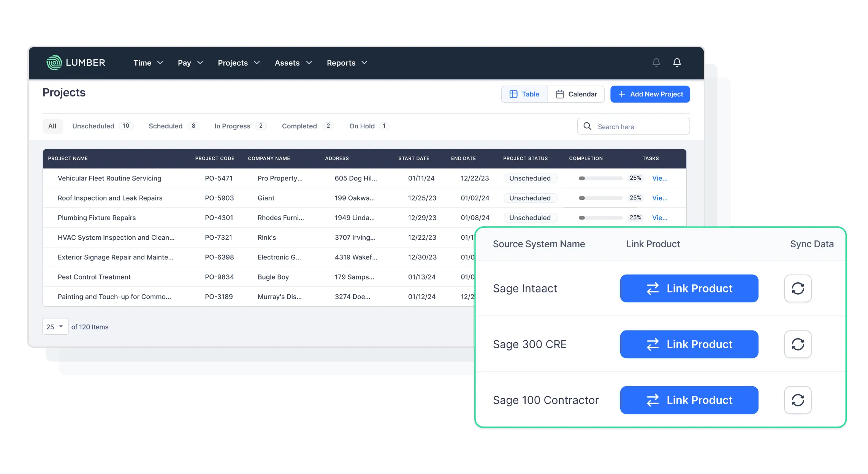
Task: View tasks for Roof Inspection project
Action: [x=659, y=198]
